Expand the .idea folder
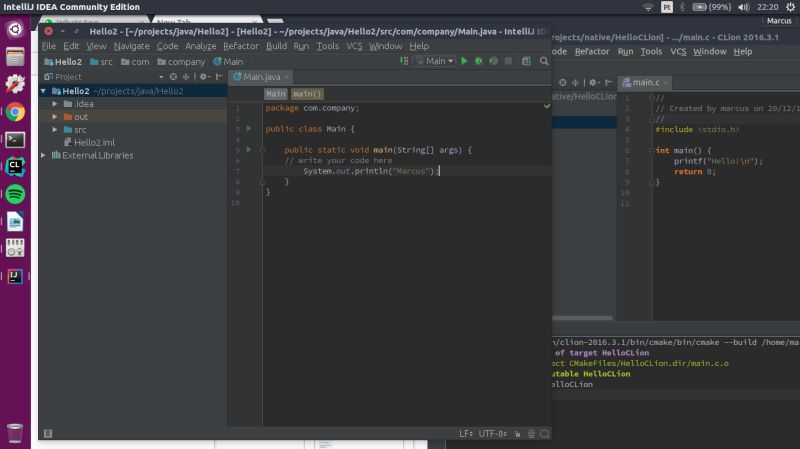The height and width of the screenshot is (449, 800). [x=55, y=104]
